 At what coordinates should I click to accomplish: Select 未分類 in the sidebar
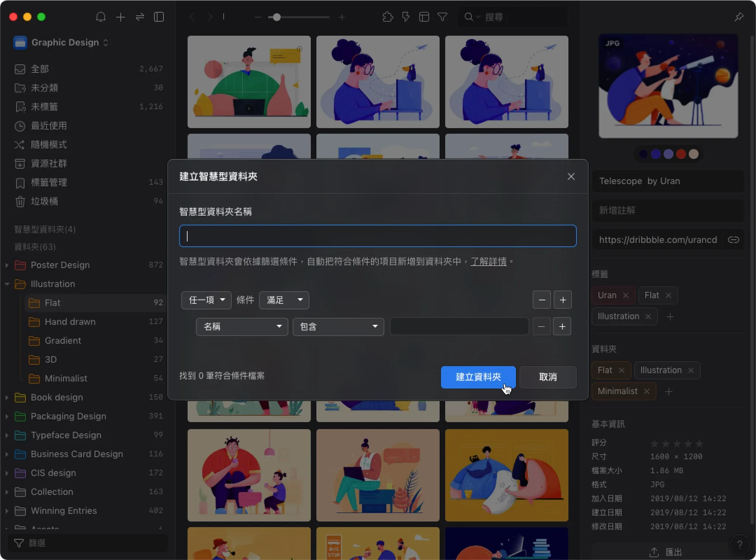pyautogui.click(x=89, y=88)
